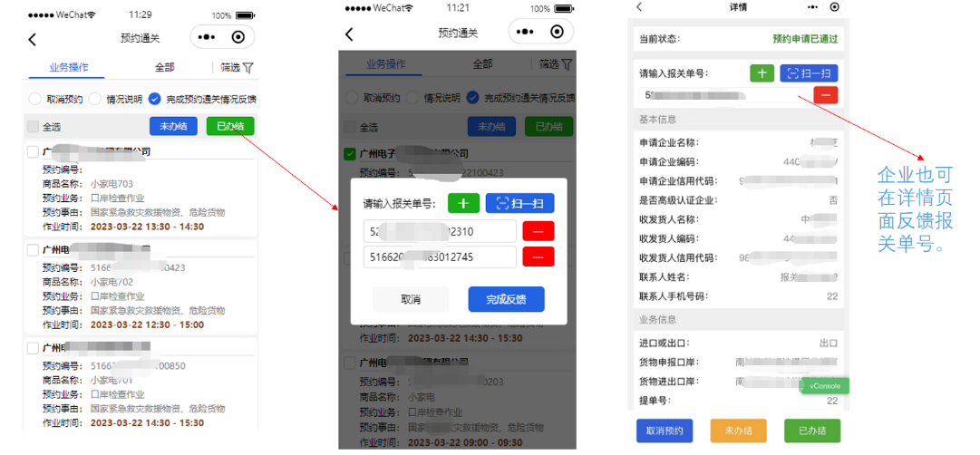Go back from the 详情 page
Viewport: 980px width, 455px height.
[x=639, y=7]
